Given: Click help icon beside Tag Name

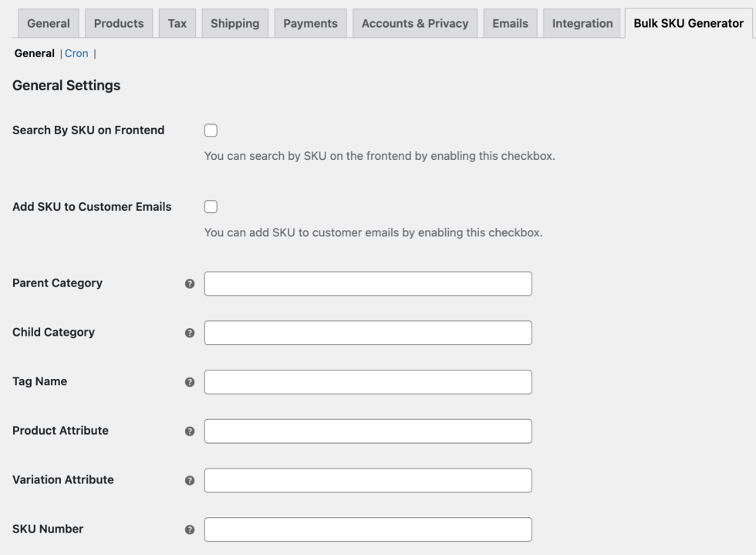Looking at the screenshot, I should (x=190, y=383).
